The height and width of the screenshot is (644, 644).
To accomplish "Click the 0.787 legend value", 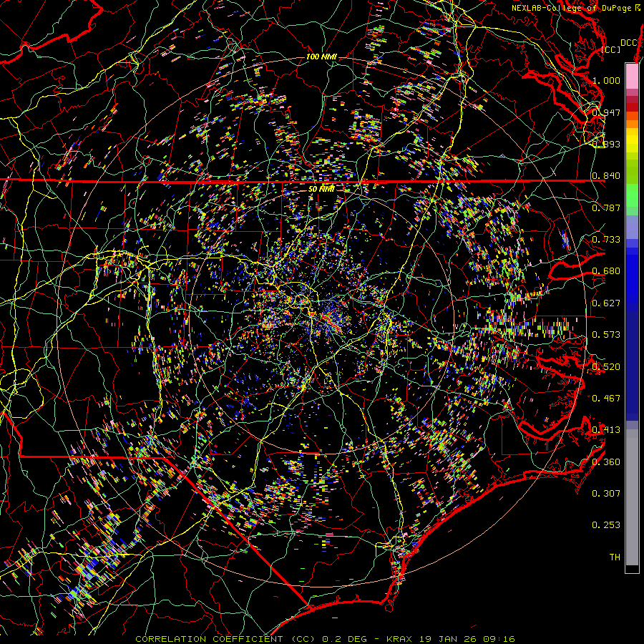I will pyautogui.click(x=606, y=208).
